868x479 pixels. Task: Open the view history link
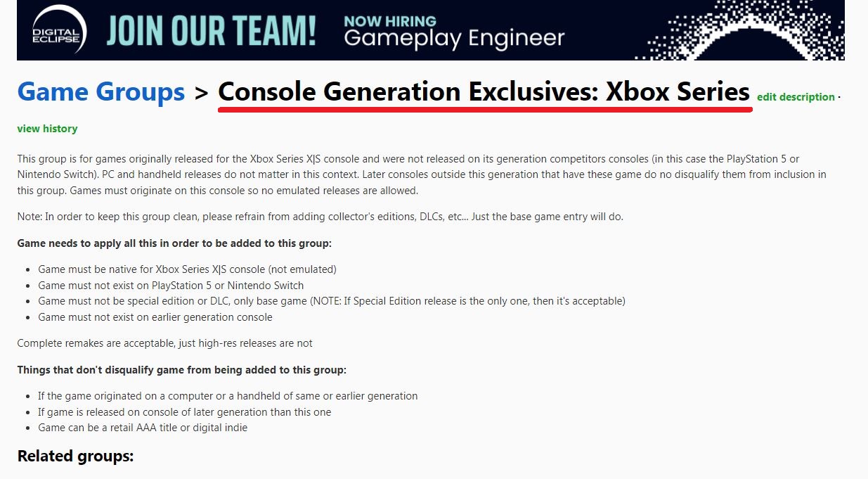(x=47, y=129)
